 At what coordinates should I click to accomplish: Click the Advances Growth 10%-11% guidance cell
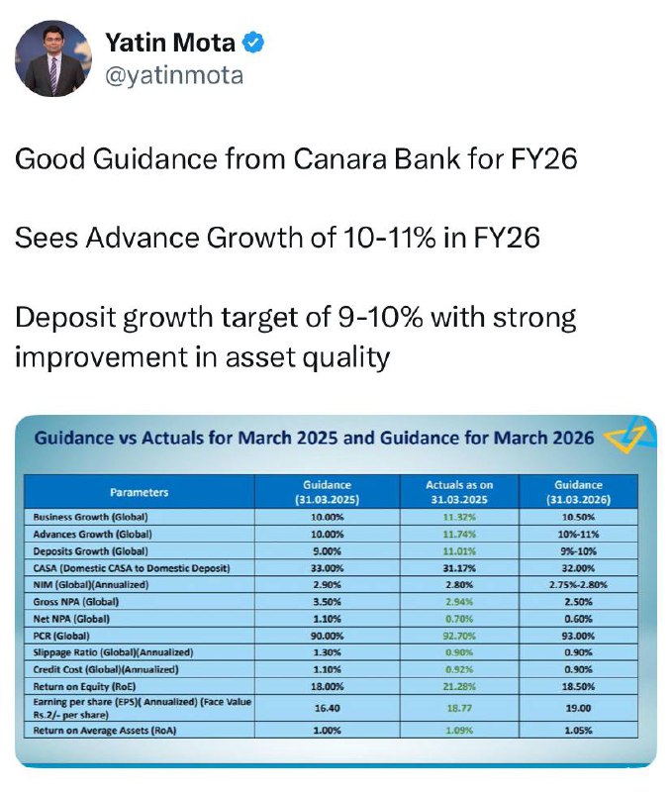point(579,534)
